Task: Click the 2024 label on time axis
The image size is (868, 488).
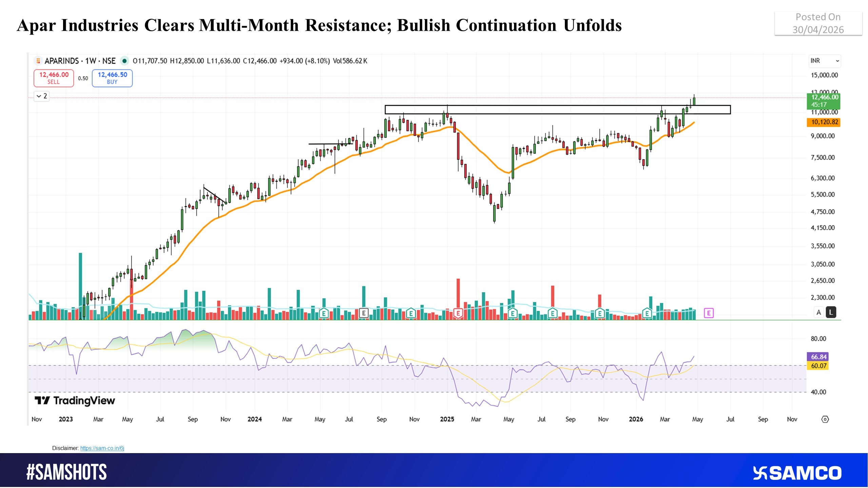Action: 255,419
